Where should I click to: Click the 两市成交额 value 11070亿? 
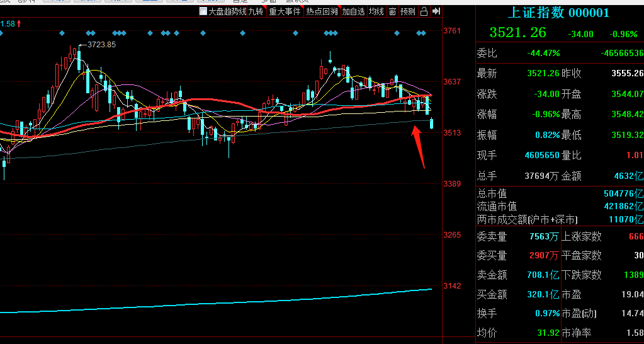pos(626,219)
